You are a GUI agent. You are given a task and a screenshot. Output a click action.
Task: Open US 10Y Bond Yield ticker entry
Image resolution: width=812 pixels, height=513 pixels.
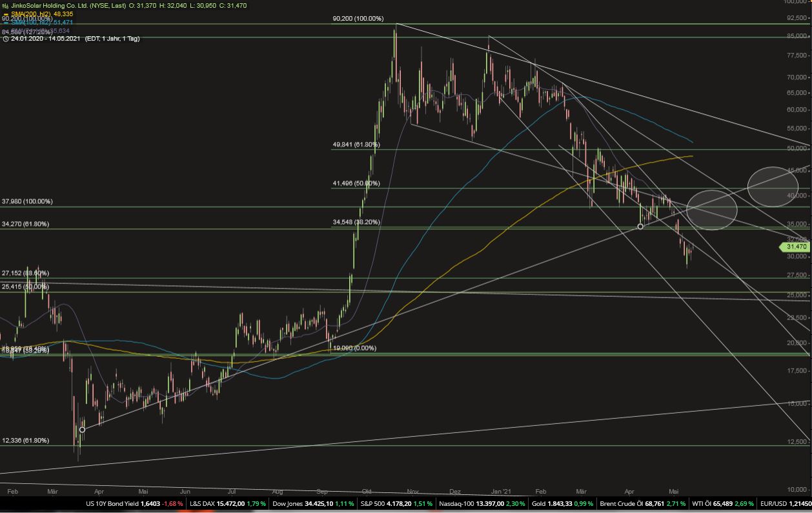coord(134,503)
